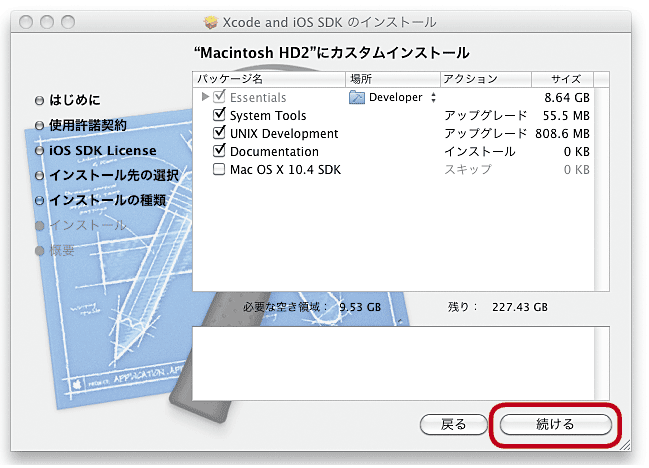Click the サイズ column header

[562, 79]
